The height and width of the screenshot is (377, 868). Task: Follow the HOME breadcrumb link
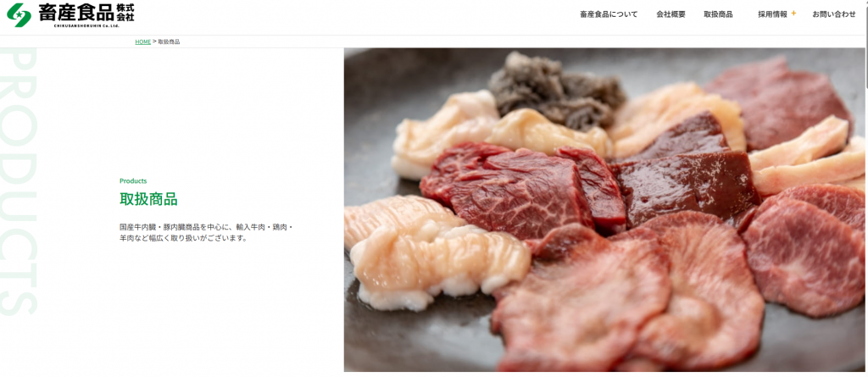tap(142, 42)
